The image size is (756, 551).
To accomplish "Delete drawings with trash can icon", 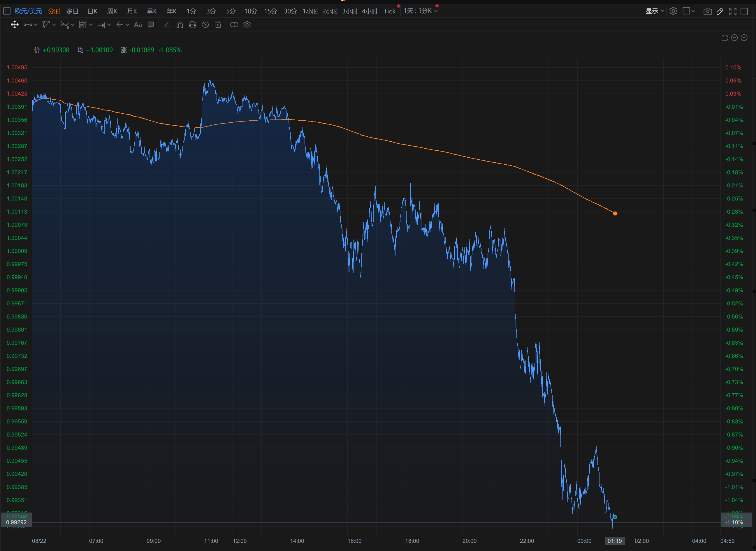I will click(218, 25).
